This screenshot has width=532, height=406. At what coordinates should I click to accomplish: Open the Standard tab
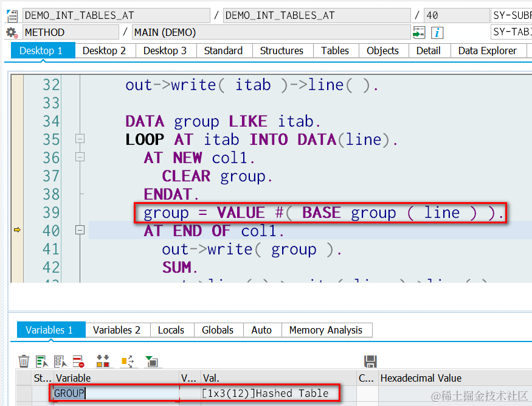223,51
